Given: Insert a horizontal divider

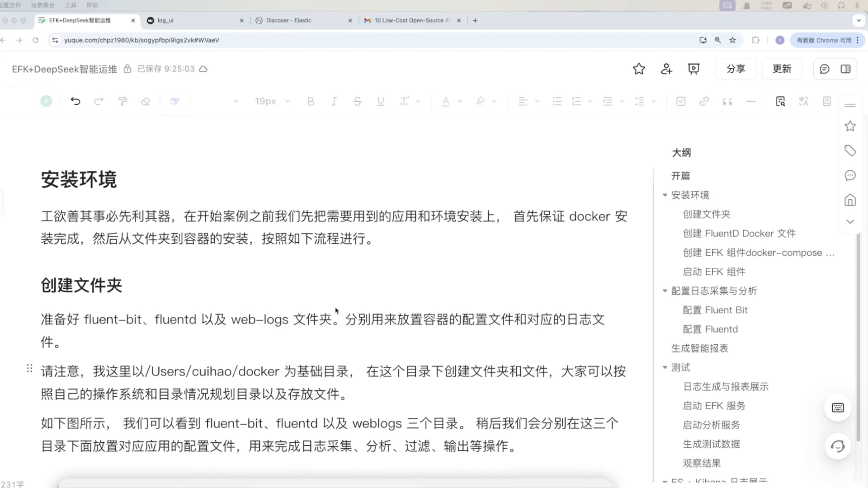Looking at the screenshot, I should point(750,101).
